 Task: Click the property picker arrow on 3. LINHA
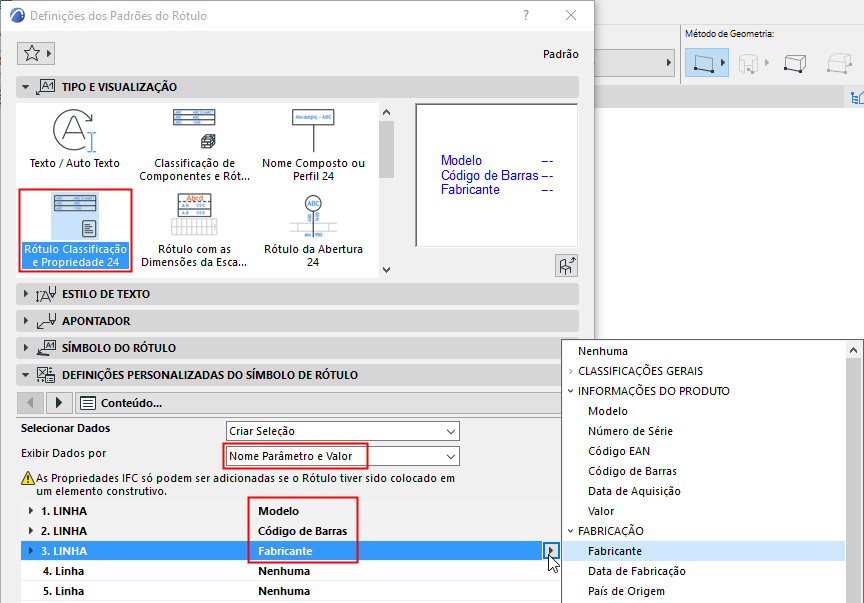pos(550,551)
